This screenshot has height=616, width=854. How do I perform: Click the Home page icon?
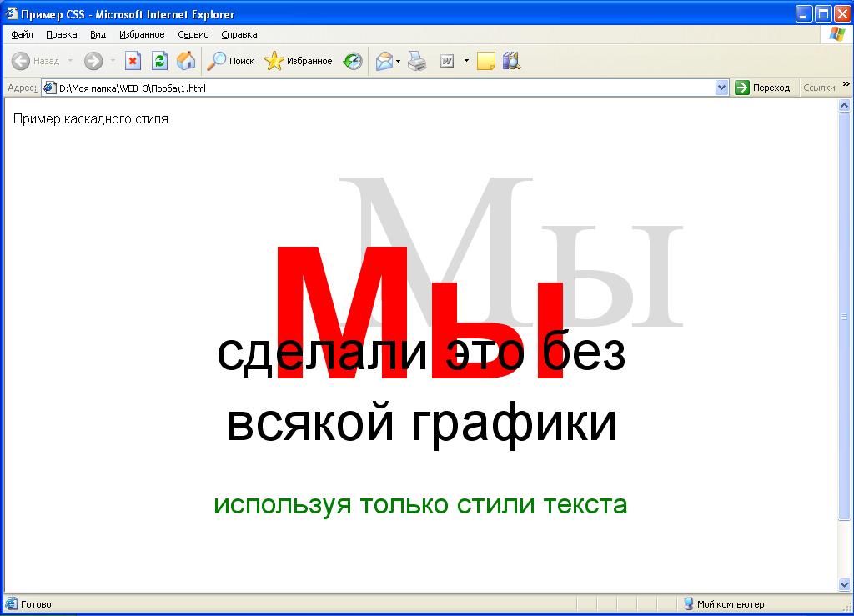click(186, 61)
